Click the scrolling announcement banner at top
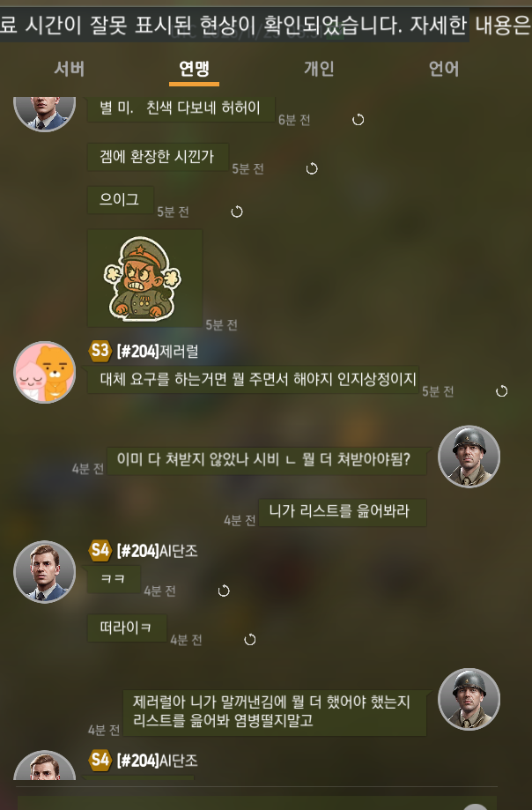The image size is (532, 810). [x=266, y=25]
